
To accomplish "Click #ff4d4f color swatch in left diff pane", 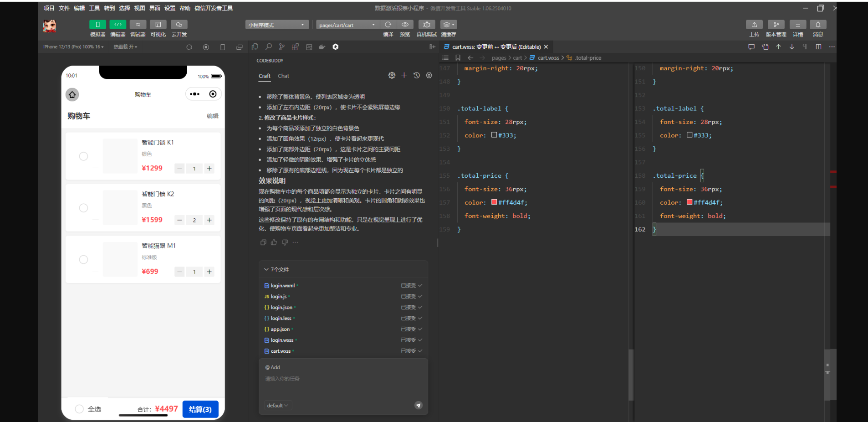I will coord(494,202).
